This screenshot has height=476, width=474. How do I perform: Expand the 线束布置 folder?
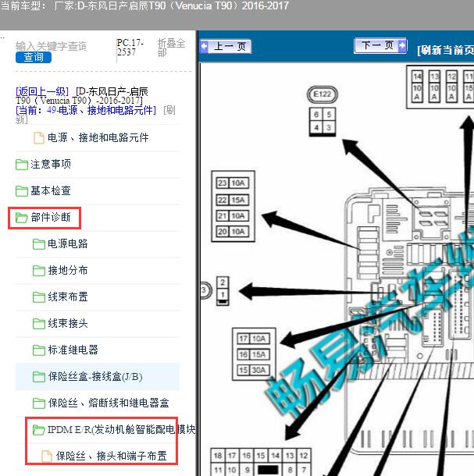coord(68,297)
